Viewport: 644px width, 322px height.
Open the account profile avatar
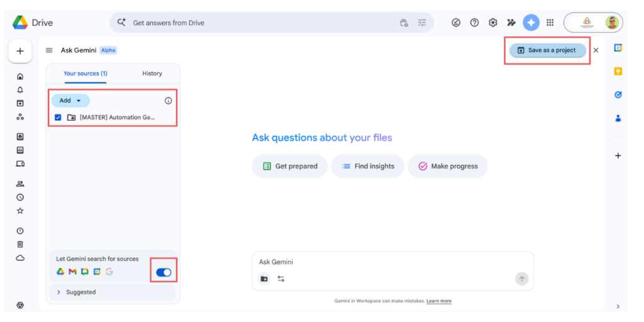point(611,23)
